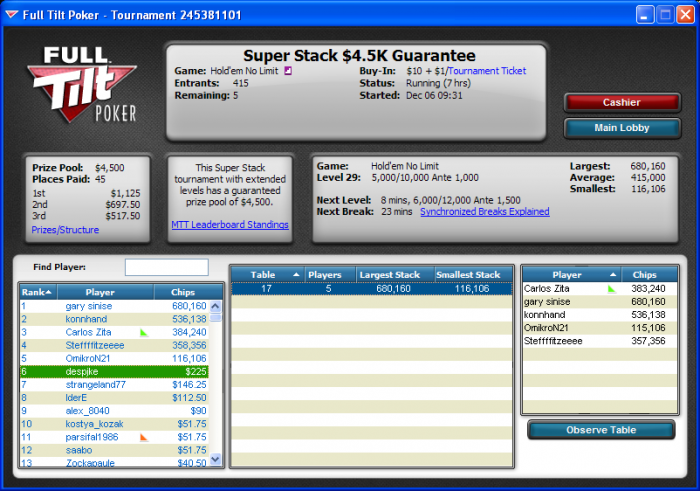Open Prizes/Structure link
The height and width of the screenshot is (491, 700).
[x=65, y=230]
